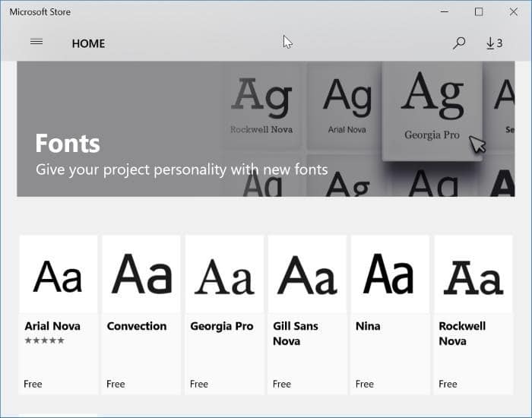Viewport: 532px width, 418px height.
Task: Click the Gill Sans Nova title
Action: click(296, 334)
